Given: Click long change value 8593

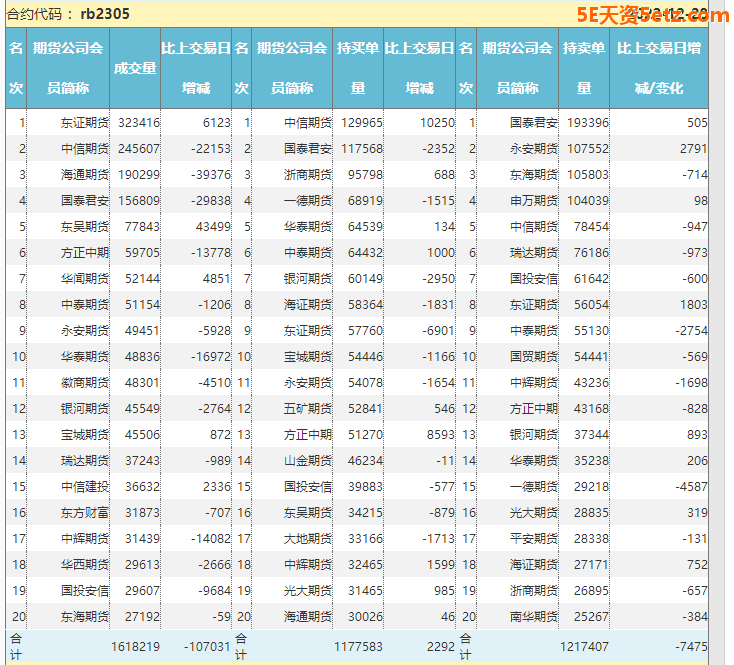Looking at the screenshot, I should tap(440, 435).
